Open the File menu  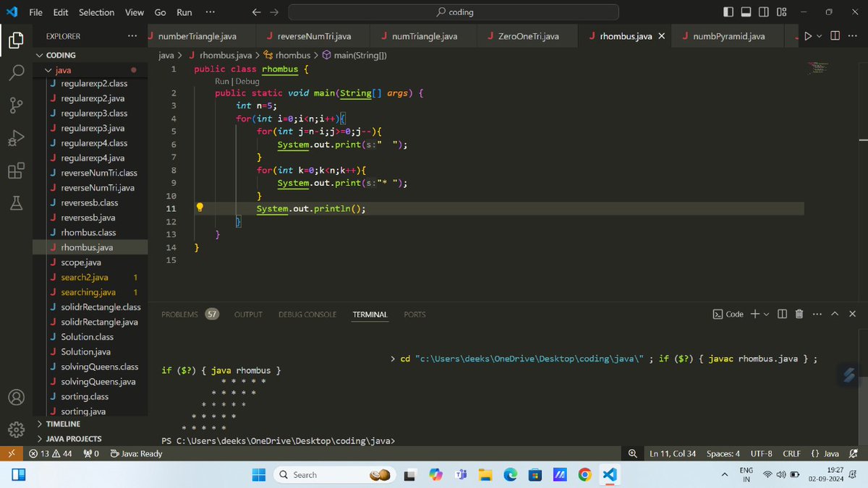click(x=35, y=12)
